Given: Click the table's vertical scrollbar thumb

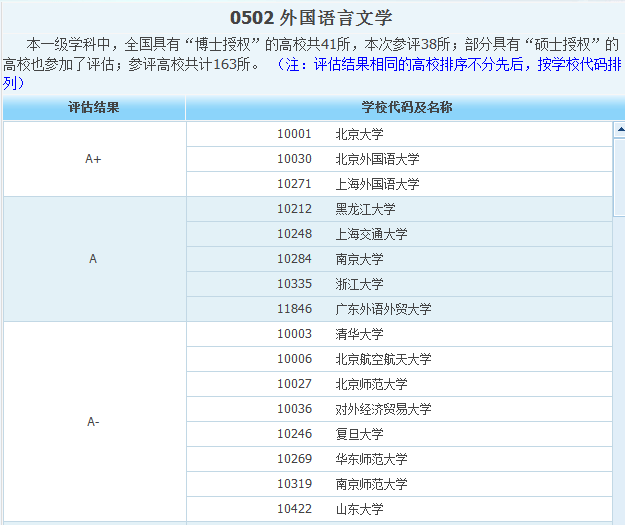Looking at the screenshot, I should pos(618,175).
